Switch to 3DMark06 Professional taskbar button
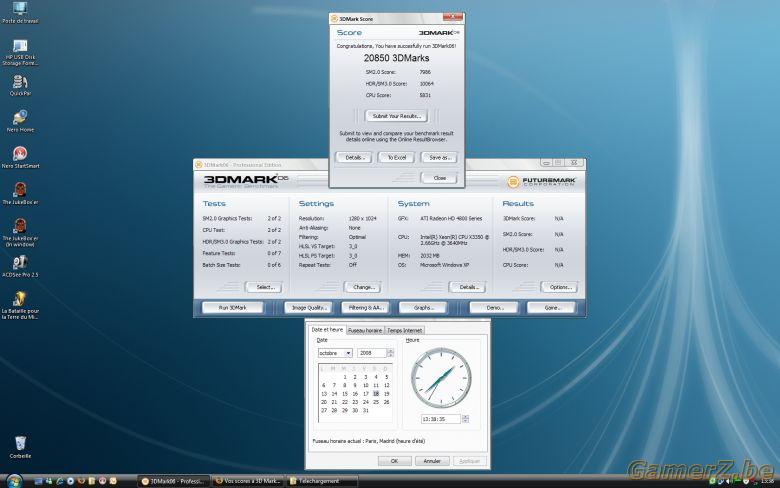 pos(173,481)
